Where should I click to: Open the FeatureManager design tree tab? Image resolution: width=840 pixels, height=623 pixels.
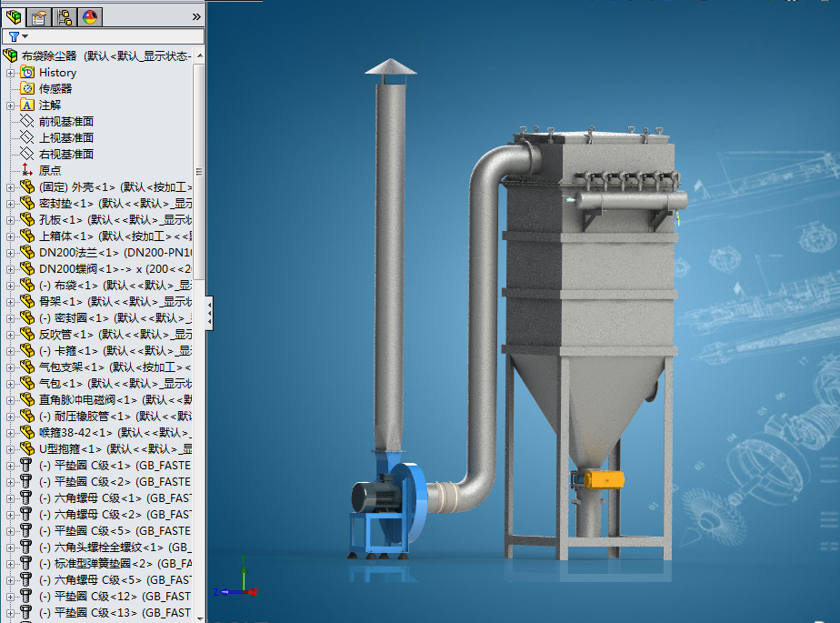click(14, 17)
